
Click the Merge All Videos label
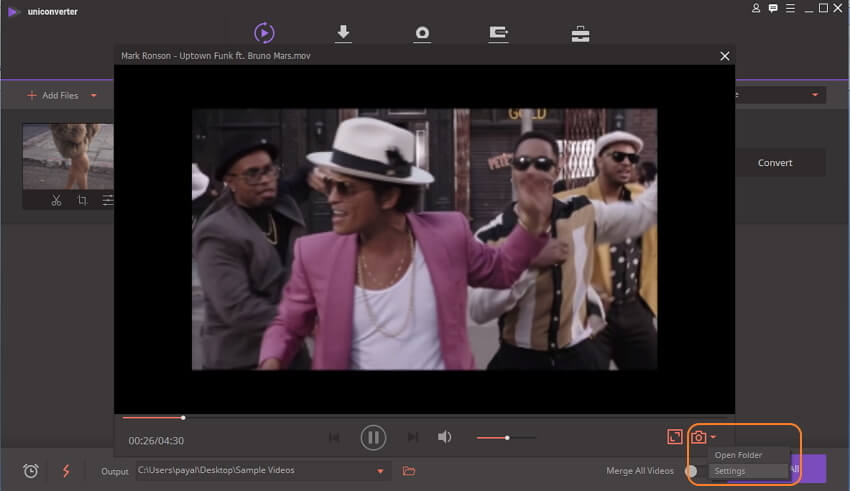pyautogui.click(x=640, y=471)
